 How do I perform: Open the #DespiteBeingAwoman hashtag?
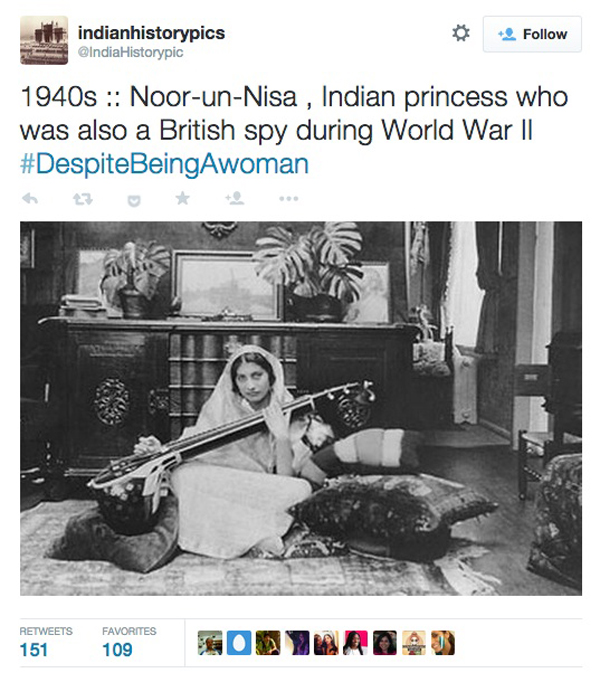164,164
